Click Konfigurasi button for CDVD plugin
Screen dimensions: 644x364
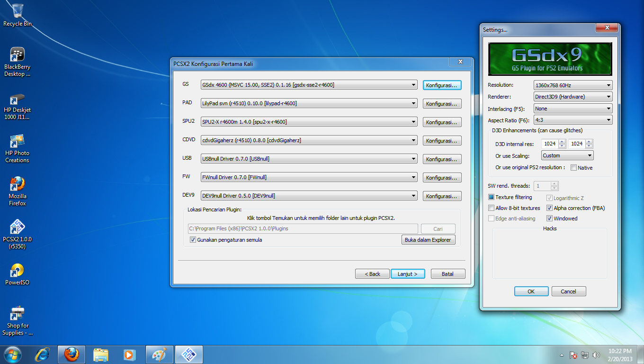coord(442,141)
